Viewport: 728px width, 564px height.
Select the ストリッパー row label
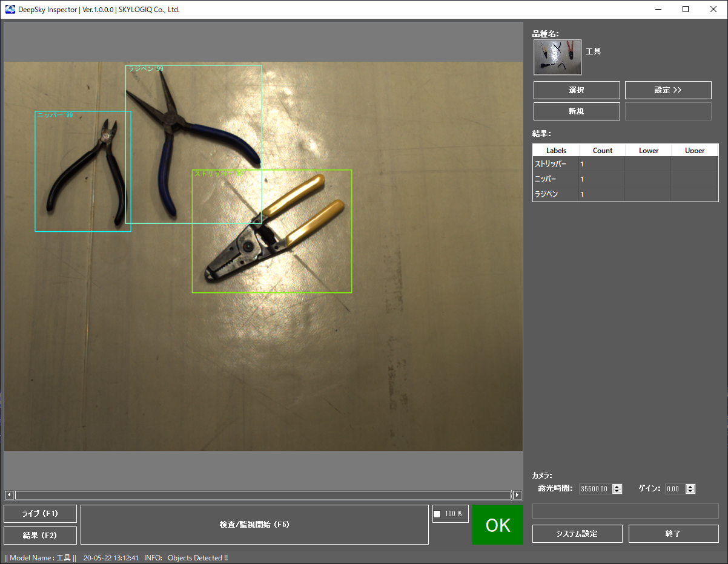[x=551, y=164]
